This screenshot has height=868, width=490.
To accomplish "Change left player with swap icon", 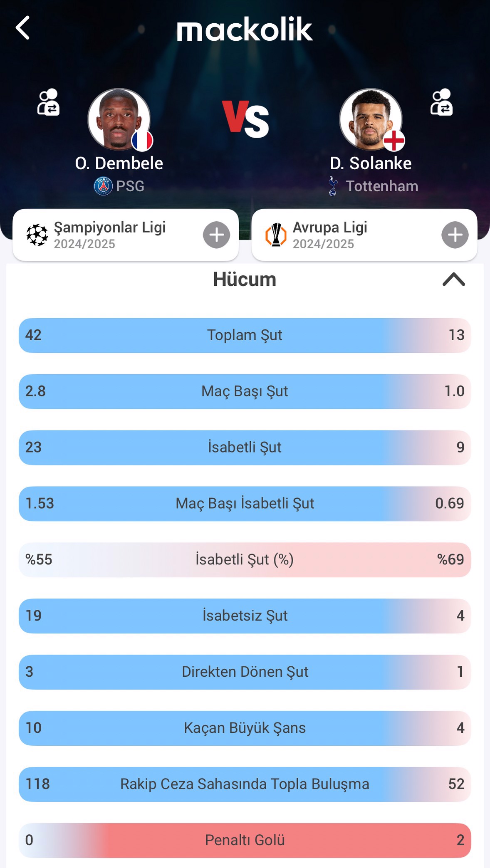I will (48, 102).
